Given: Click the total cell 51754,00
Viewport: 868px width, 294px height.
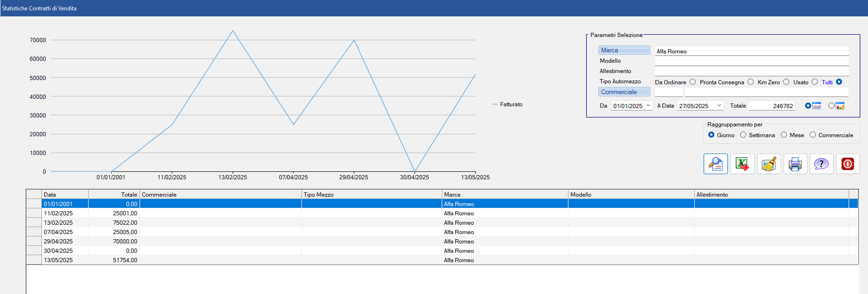Looking at the screenshot, I should pos(114,260).
